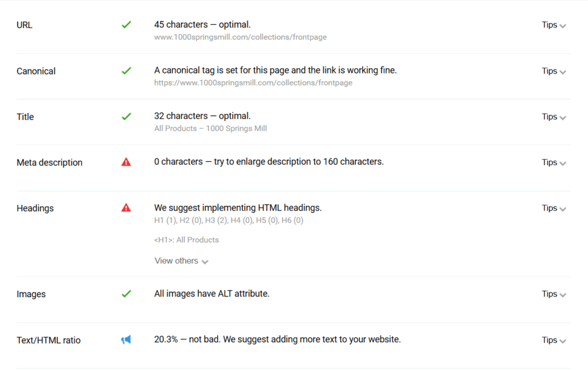Click the red warning triangle for Meta description
This screenshot has width=588, height=370.
click(x=126, y=162)
